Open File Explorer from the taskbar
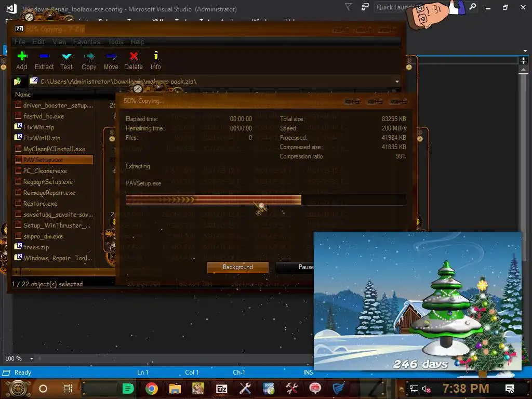Image resolution: width=532 pixels, height=399 pixels. (x=175, y=389)
